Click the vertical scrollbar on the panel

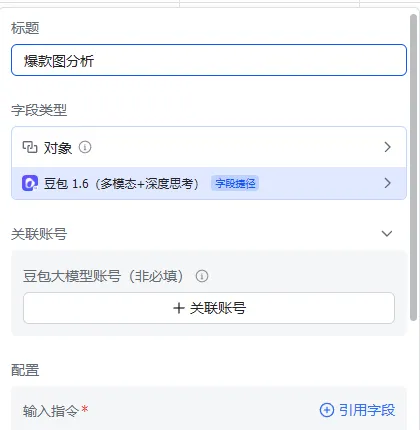pos(414,168)
